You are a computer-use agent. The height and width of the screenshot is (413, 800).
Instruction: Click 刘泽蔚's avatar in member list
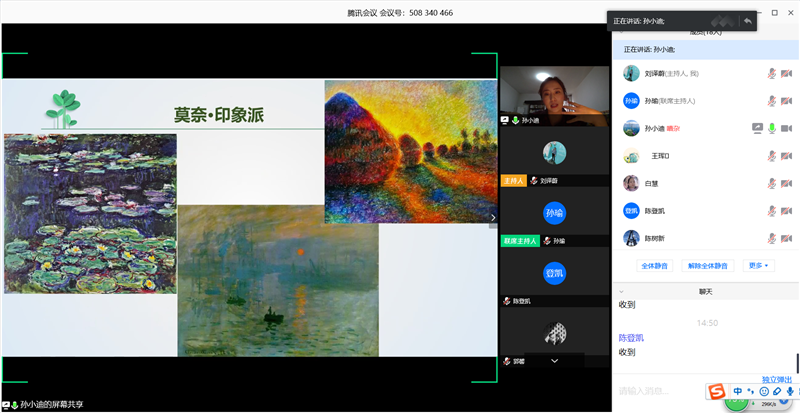[631, 74]
